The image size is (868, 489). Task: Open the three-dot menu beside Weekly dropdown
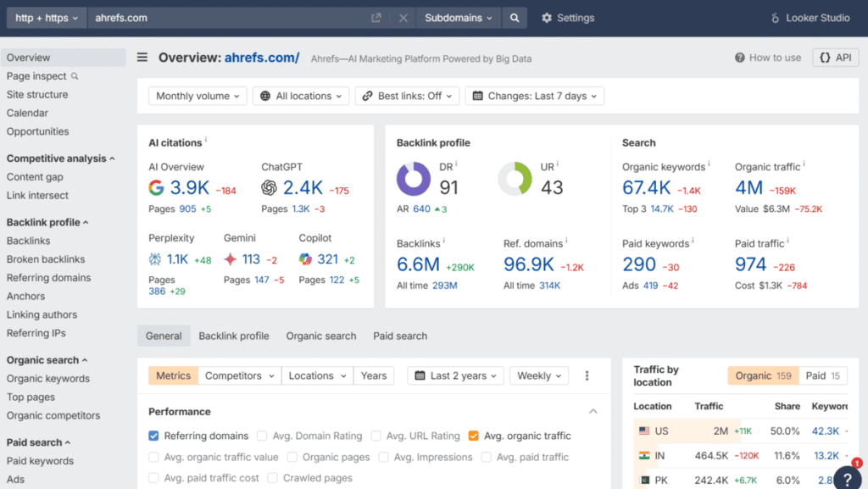pos(587,375)
